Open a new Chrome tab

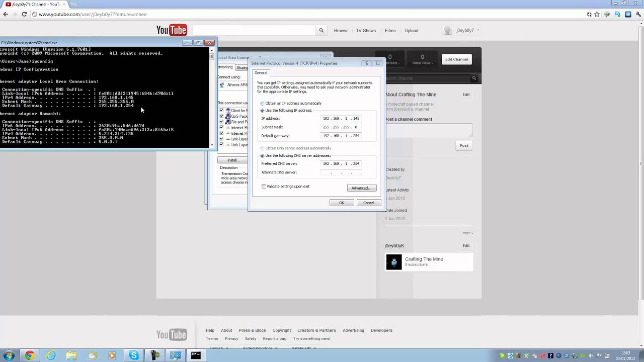point(74,4)
